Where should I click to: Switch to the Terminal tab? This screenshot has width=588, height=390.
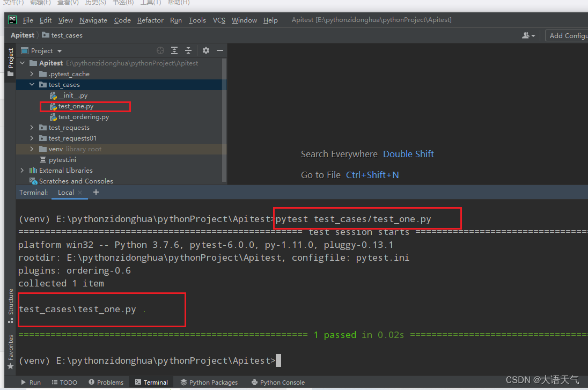click(152, 382)
